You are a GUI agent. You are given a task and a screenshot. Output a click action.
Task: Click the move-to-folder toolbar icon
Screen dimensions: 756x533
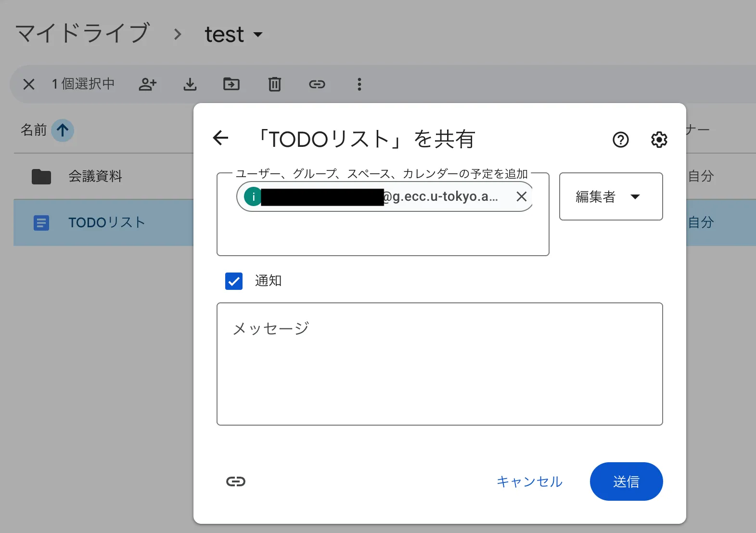click(231, 84)
